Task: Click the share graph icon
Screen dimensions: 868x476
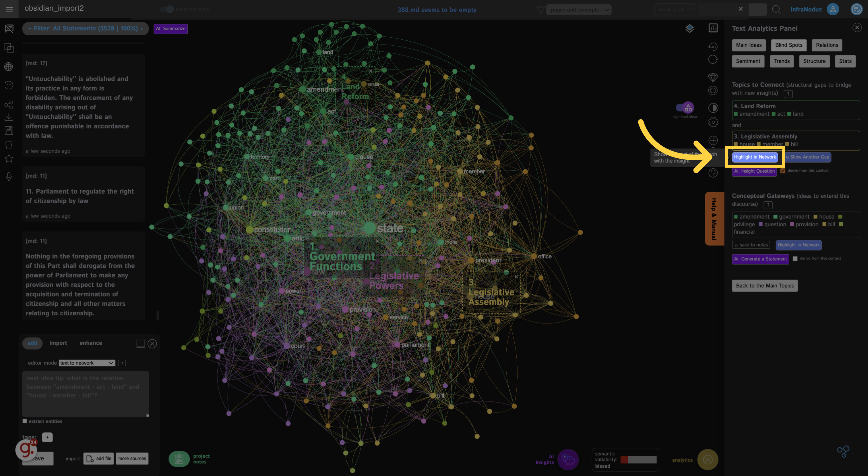Action: pyautogui.click(x=9, y=105)
